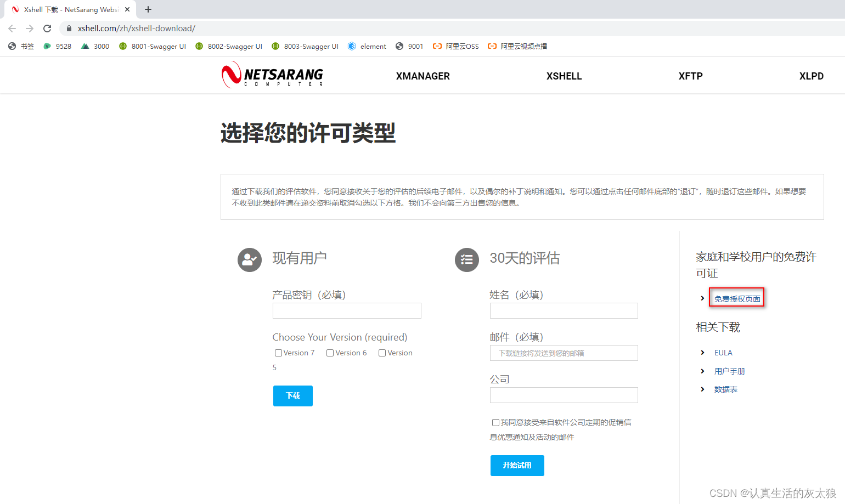
Task: Click the address bar URL
Action: [x=137, y=29]
